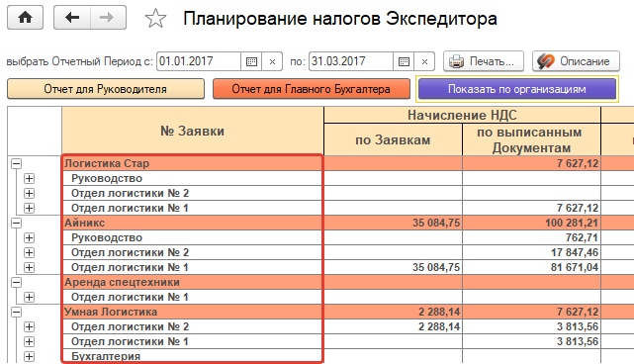Collapse the Айникс group

[16, 223]
